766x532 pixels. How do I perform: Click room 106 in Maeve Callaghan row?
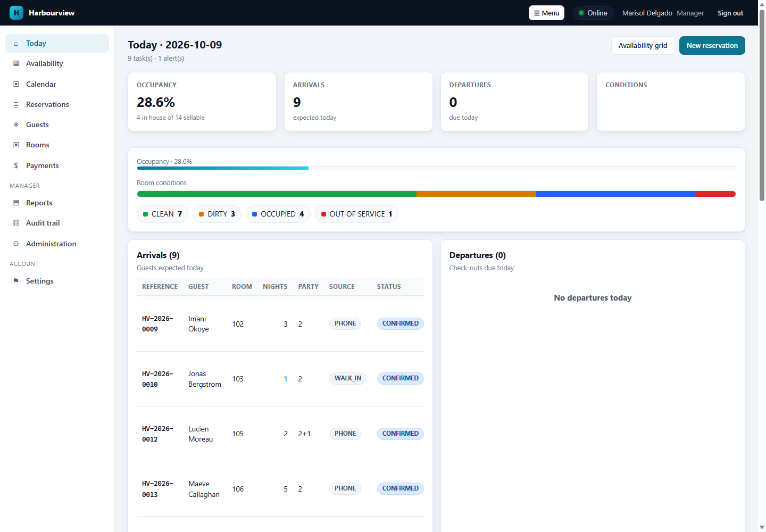point(238,489)
